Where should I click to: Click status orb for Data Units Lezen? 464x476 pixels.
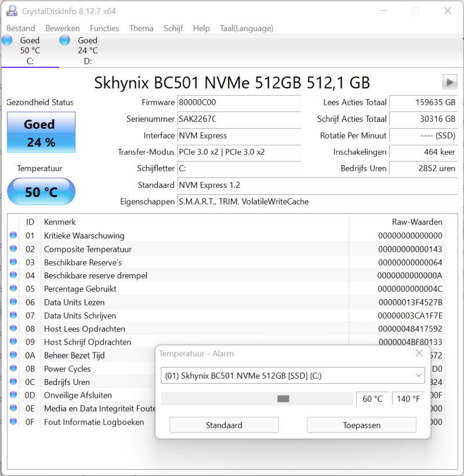pyautogui.click(x=13, y=301)
